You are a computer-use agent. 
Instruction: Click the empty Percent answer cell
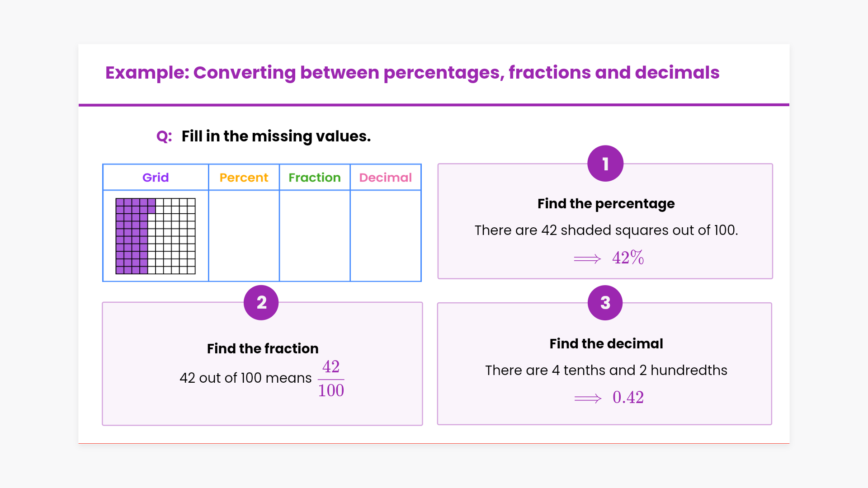pyautogui.click(x=244, y=235)
